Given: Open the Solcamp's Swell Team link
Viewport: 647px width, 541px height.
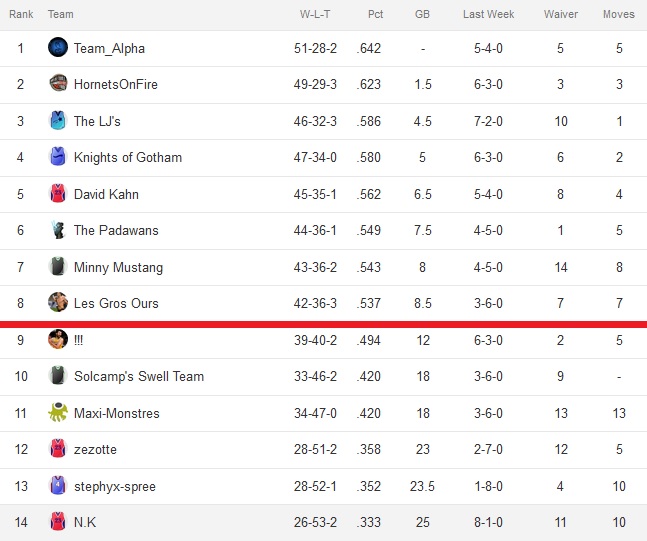Looking at the screenshot, I should (x=139, y=376).
